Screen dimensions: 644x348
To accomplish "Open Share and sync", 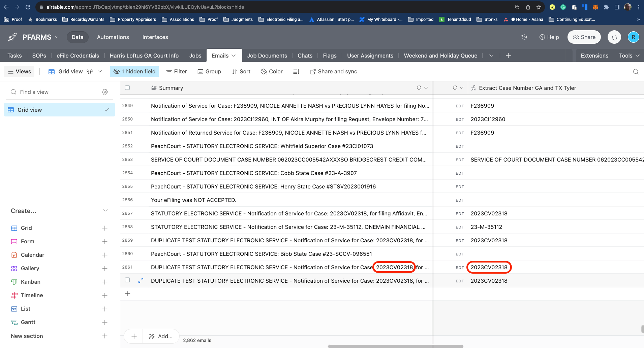I will 334,72.
